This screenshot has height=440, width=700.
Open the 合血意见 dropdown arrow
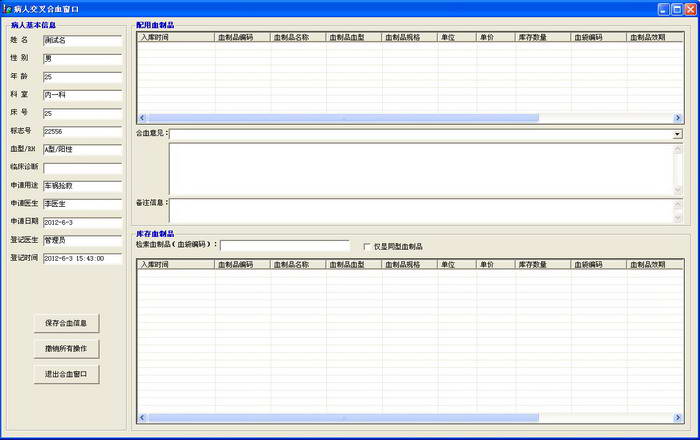(x=678, y=134)
